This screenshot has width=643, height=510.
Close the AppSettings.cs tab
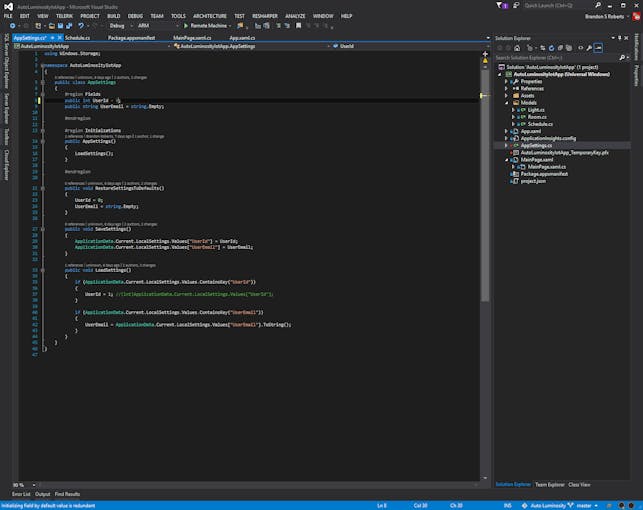pos(60,38)
